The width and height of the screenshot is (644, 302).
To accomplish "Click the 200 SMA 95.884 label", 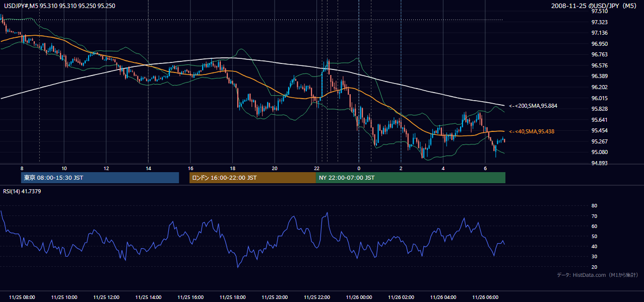I will 533,106.
